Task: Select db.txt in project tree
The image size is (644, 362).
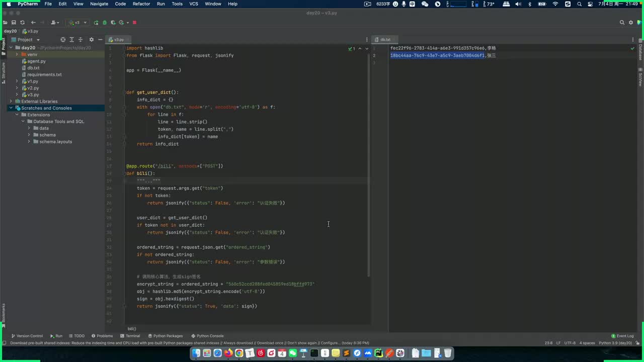Action: click(x=33, y=68)
